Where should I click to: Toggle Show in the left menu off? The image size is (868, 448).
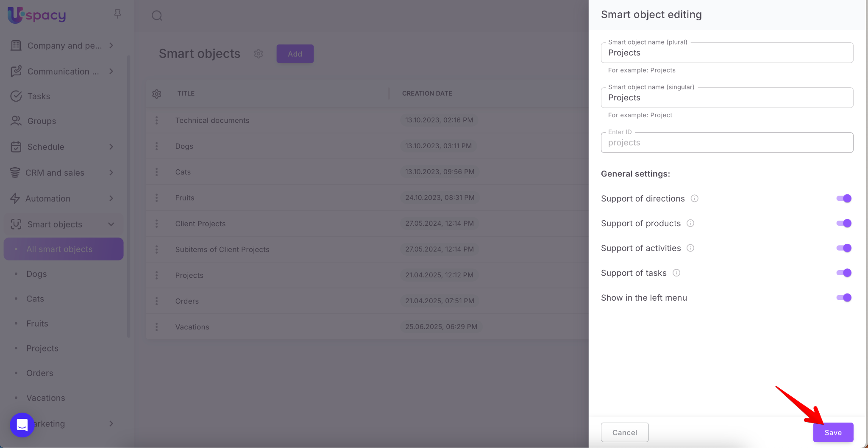[843, 298]
